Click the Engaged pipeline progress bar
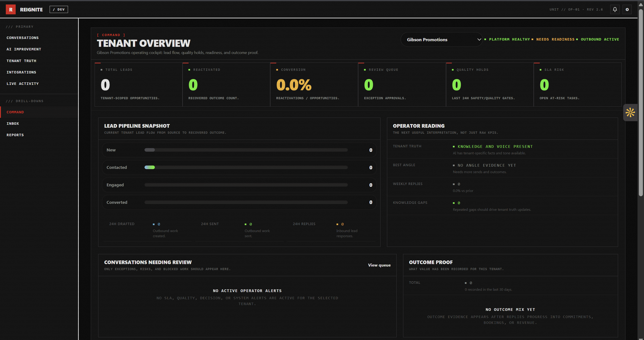644x340 pixels. pos(246,185)
